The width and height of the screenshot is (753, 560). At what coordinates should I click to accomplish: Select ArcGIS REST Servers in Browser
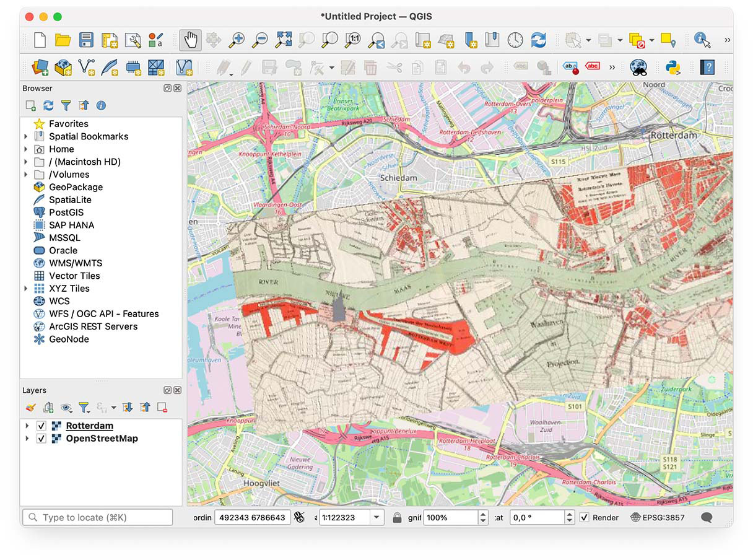pos(94,326)
